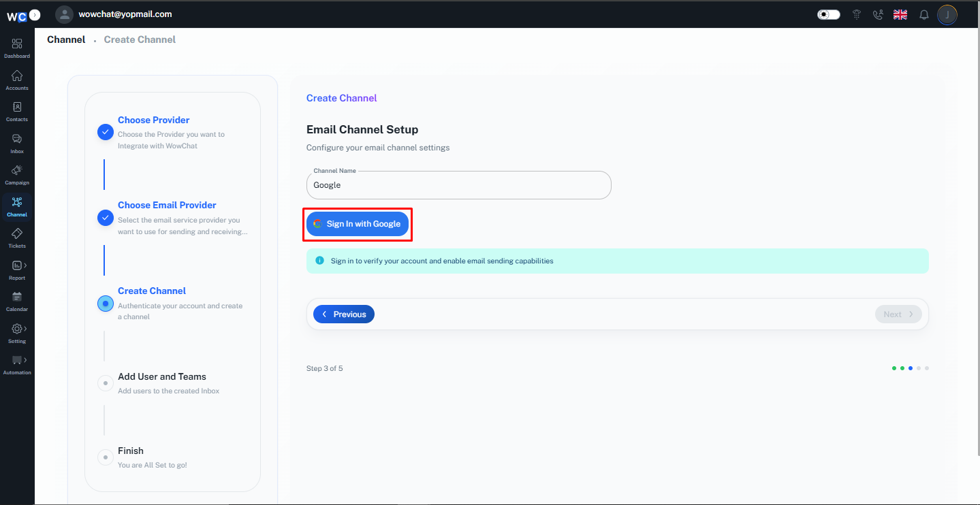
Task: Click the active Create Channel step circle
Action: tap(105, 304)
